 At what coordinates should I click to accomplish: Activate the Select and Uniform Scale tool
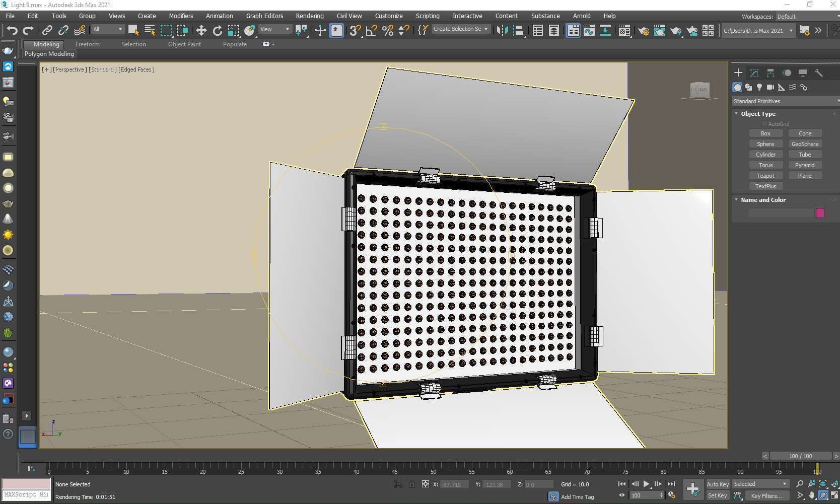(234, 30)
